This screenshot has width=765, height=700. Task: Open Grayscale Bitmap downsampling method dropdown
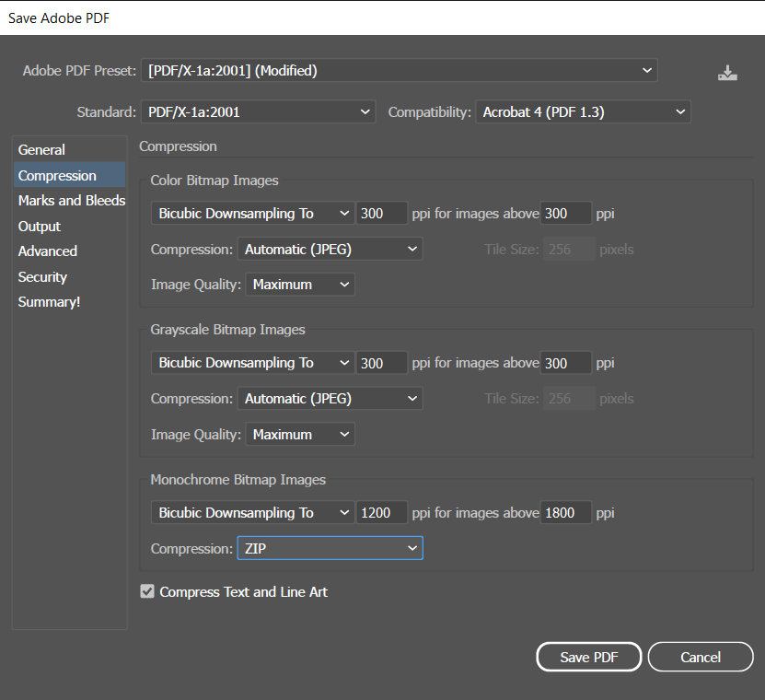click(x=253, y=363)
